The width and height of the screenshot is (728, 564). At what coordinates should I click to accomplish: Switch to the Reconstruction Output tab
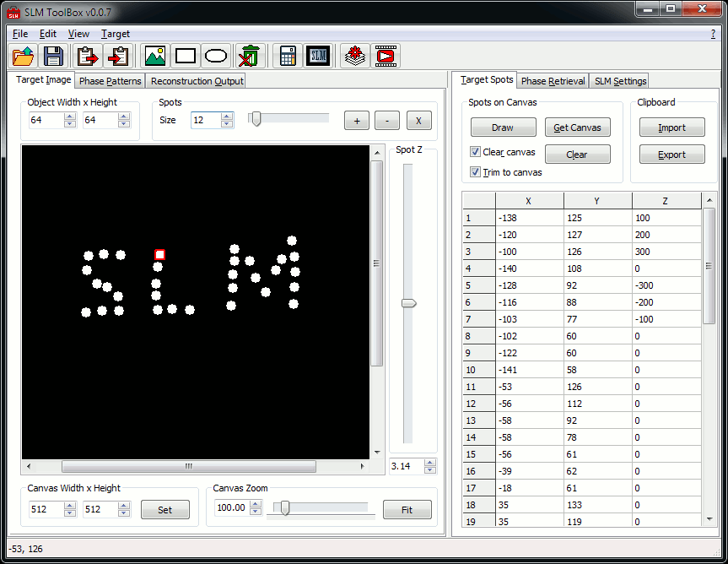click(197, 81)
